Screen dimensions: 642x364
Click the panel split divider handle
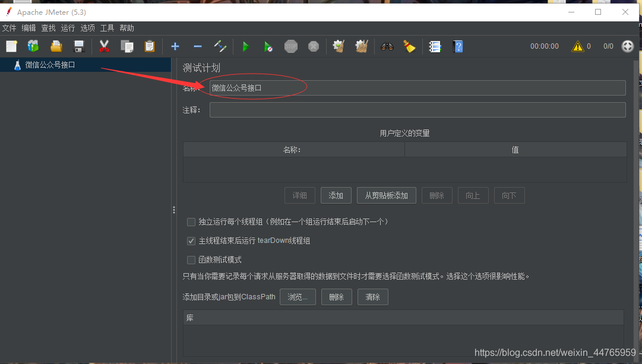point(174,210)
